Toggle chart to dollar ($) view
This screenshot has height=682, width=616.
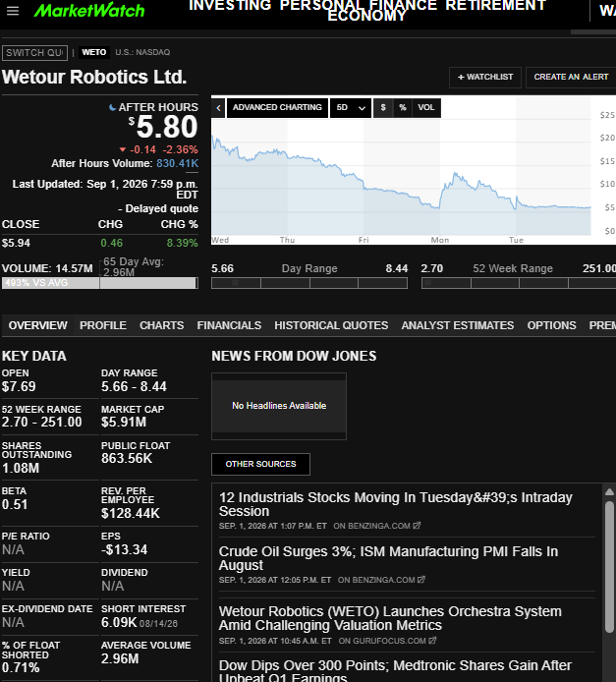(x=383, y=107)
